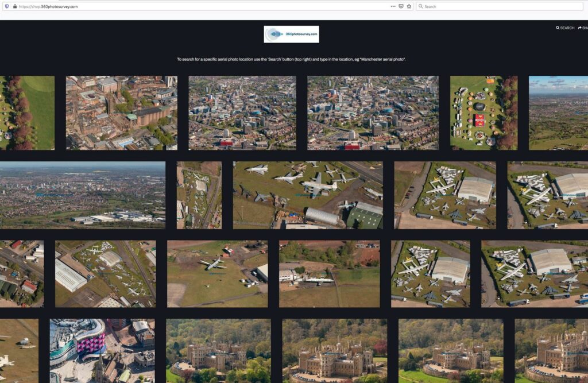Open the single airliner on grass thumbnail
This screenshot has width=588, height=383.
click(218, 274)
